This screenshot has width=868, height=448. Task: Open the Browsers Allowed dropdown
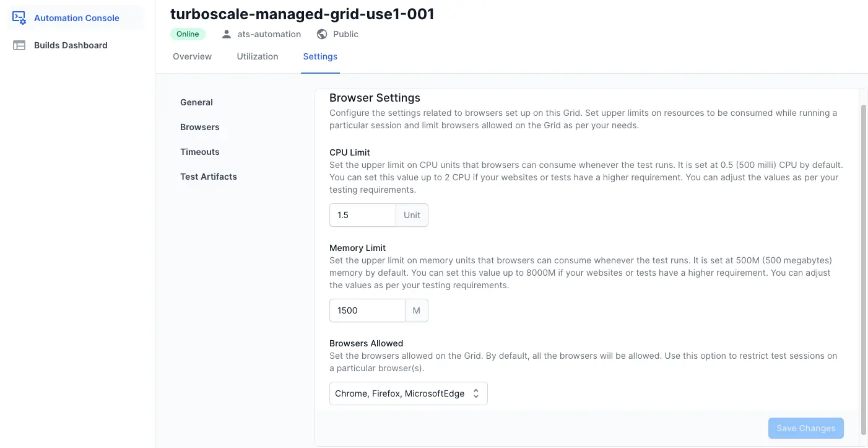[408, 393]
